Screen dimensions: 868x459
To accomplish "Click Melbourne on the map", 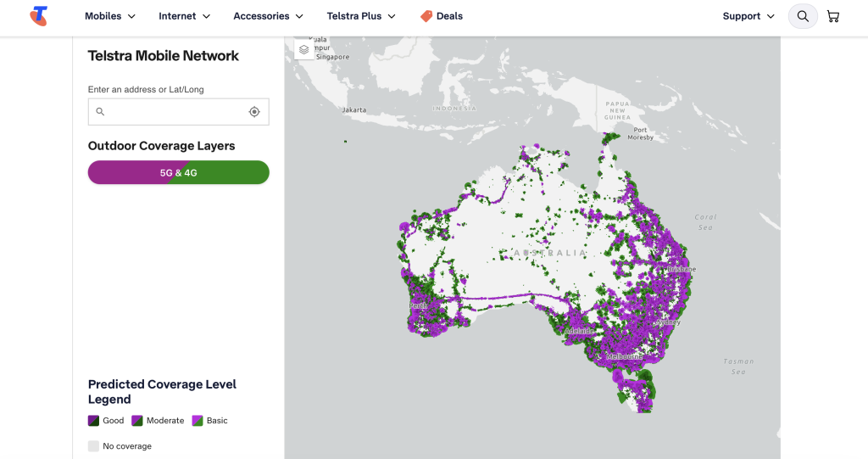I will coord(625,356).
